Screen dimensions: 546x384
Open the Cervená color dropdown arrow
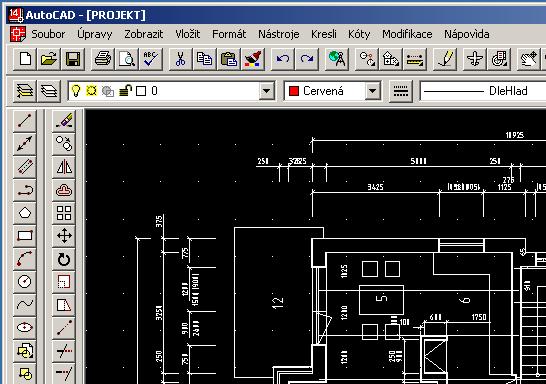(372, 91)
